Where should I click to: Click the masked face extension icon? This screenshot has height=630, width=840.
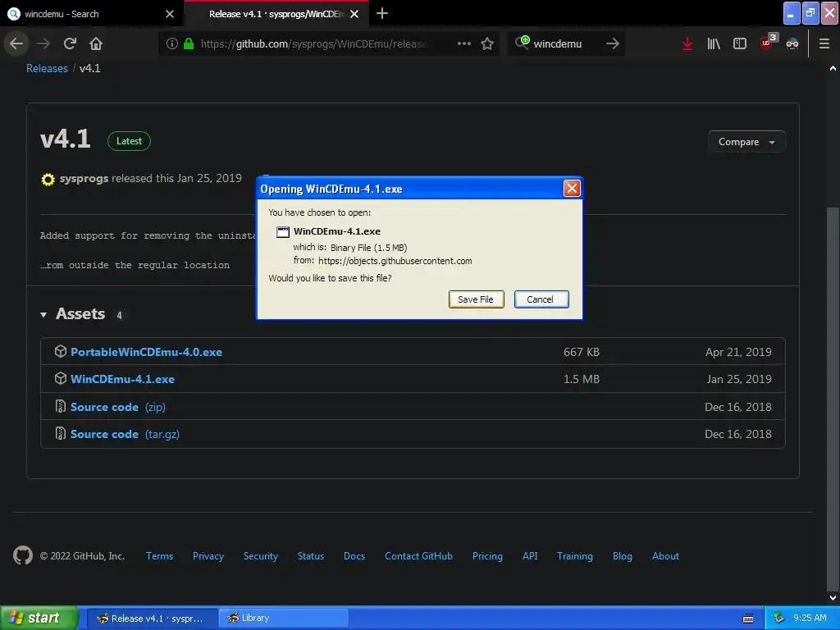(792, 44)
